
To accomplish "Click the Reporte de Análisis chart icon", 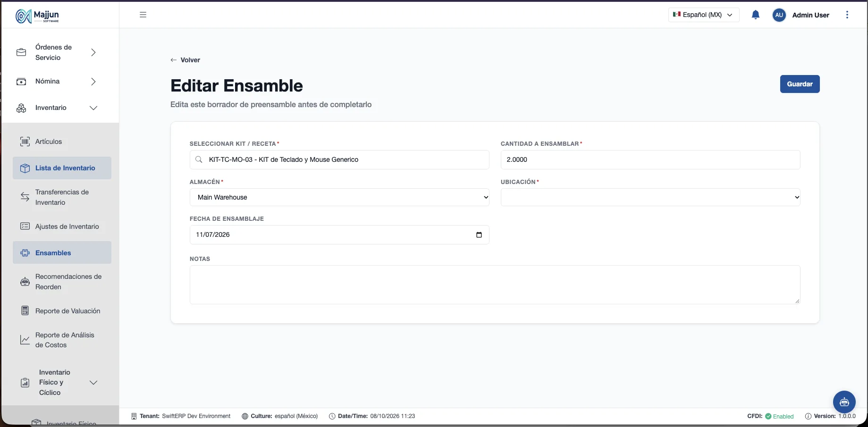I will point(25,340).
